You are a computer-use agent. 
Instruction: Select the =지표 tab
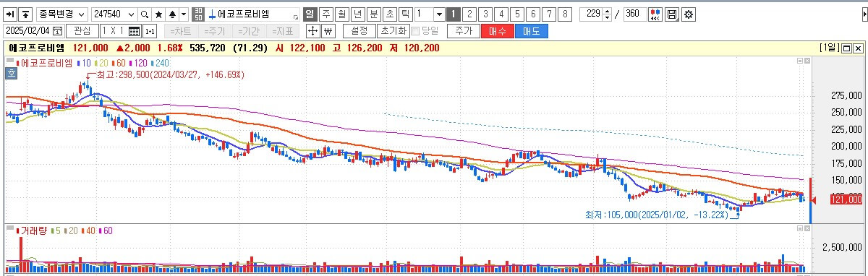point(283,31)
